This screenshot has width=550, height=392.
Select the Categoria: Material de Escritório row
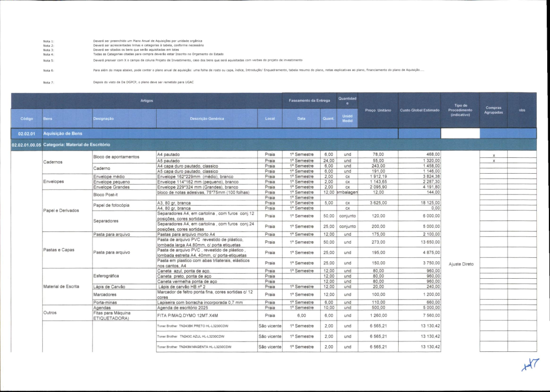(x=76, y=145)
